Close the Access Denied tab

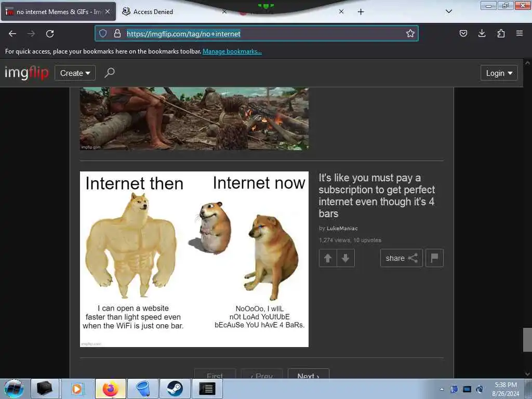[x=224, y=11]
